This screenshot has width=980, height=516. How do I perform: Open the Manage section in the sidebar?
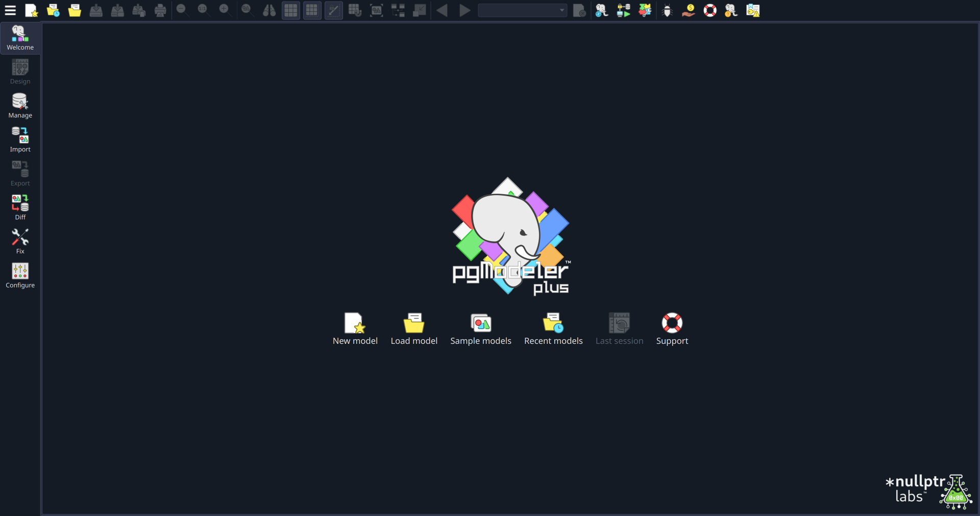click(20, 106)
